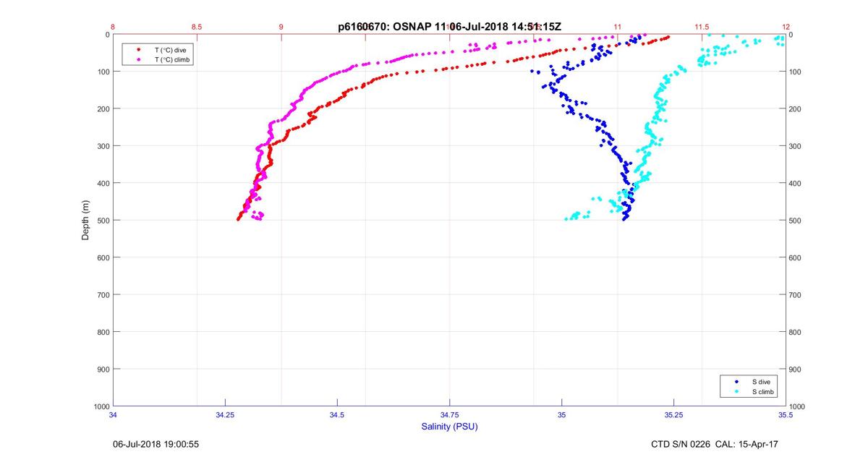Click the 34.5 salinity tick label

pyautogui.click(x=337, y=415)
